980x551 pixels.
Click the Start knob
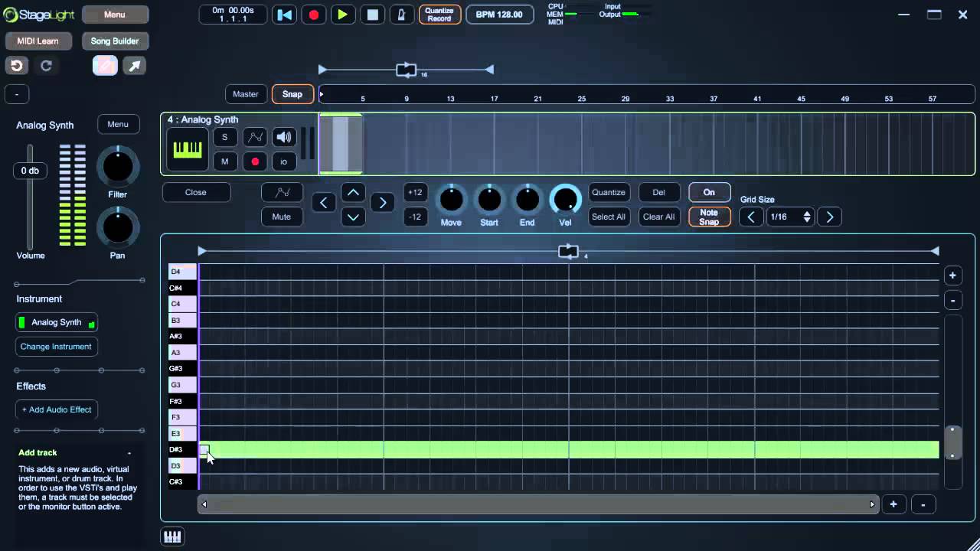tap(489, 200)
